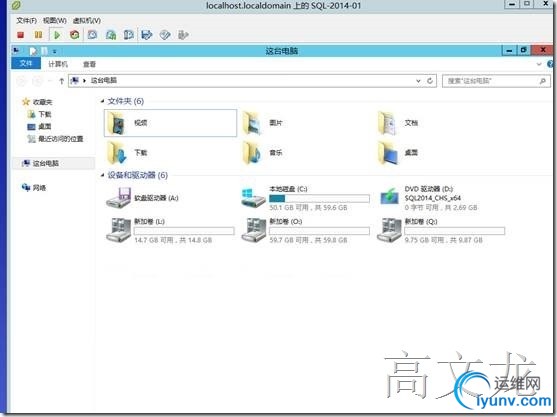
Task: Open 文件(F) menu in VM console
Action: (26, 21)
